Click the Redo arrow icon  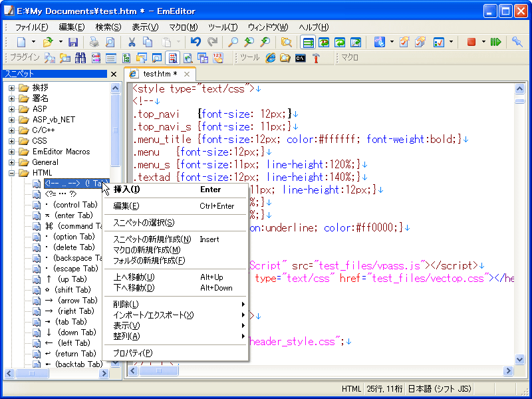[212, 42]
